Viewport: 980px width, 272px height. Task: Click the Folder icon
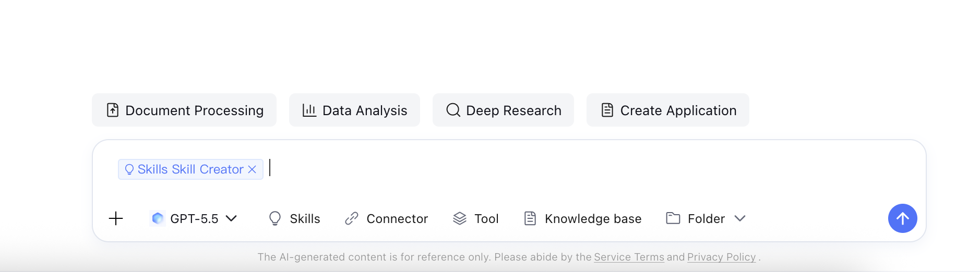673,218
